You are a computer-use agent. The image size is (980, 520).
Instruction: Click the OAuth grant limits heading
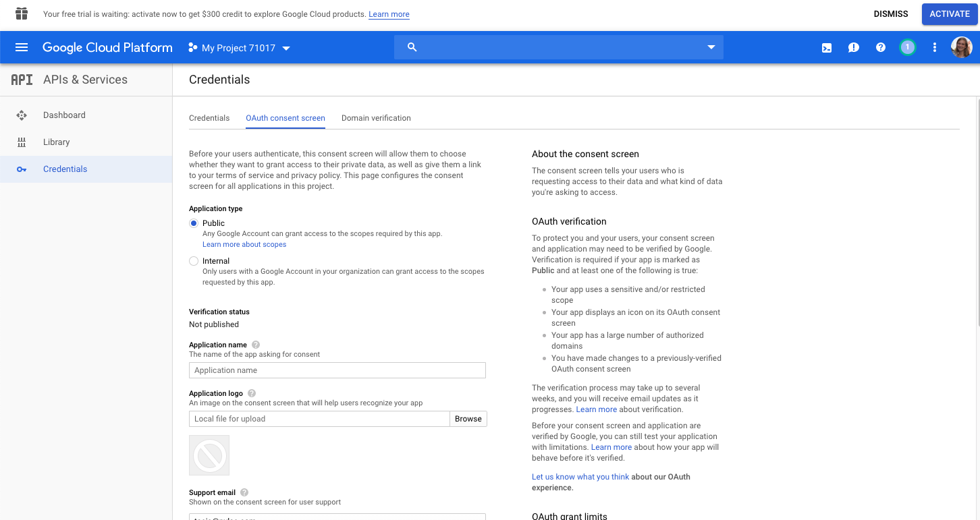pos(570,516)
